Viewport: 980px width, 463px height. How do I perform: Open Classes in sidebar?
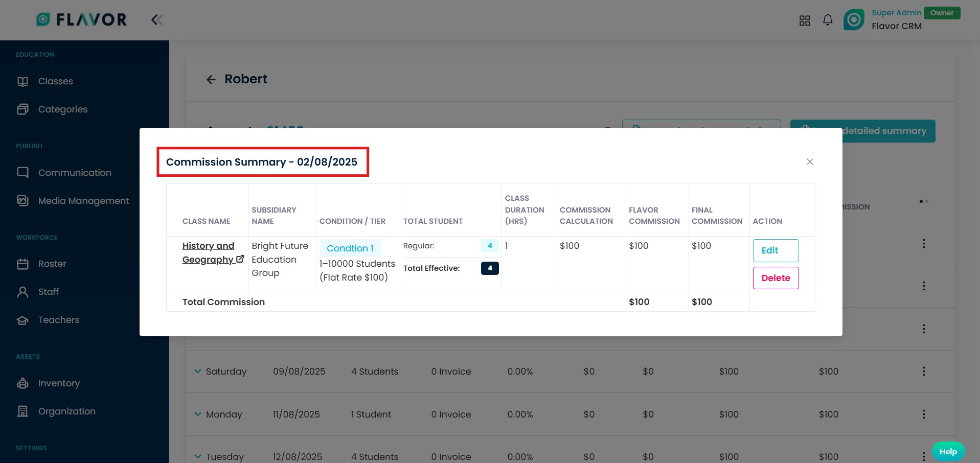55,81
